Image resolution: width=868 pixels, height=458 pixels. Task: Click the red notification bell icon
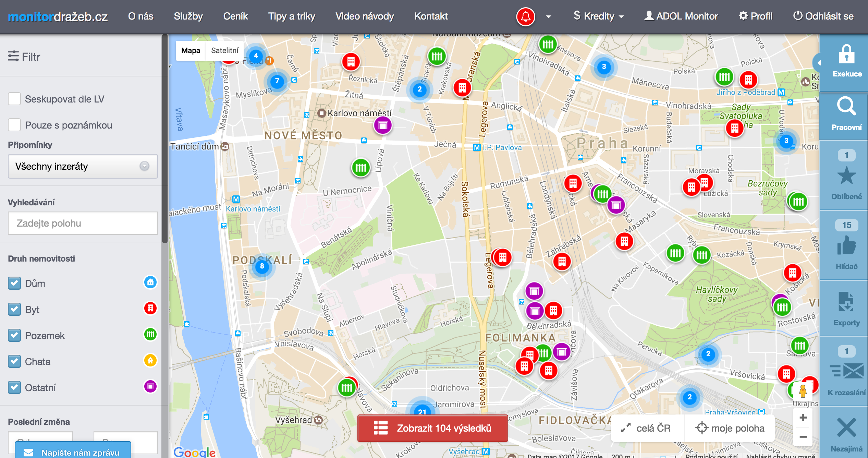525,16
